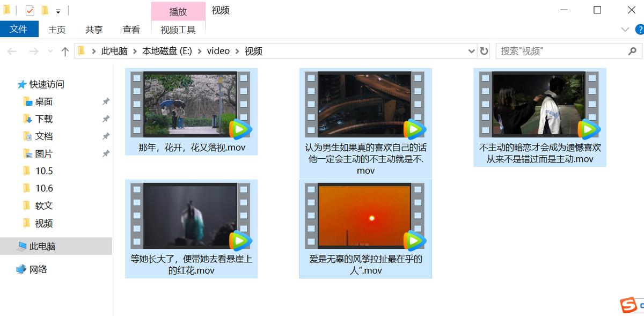Click the up-one-level arrow in the toolbar
This screenshot has height=316, width=644.
pos(64,51)
